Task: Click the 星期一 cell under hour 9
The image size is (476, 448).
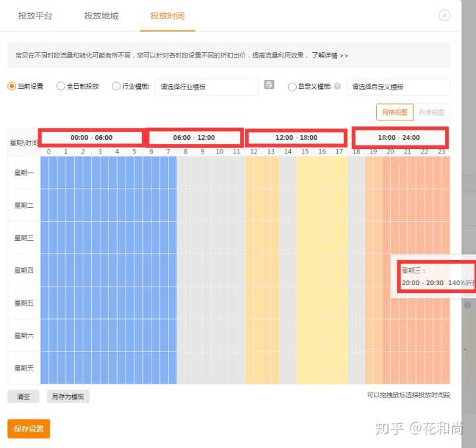Action: coord(202,173)
